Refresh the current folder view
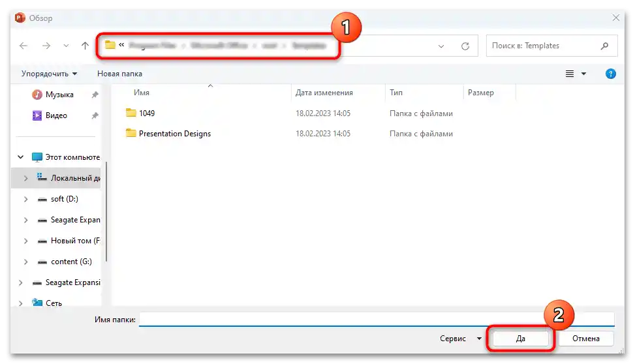635x364 pixels. 465,46
